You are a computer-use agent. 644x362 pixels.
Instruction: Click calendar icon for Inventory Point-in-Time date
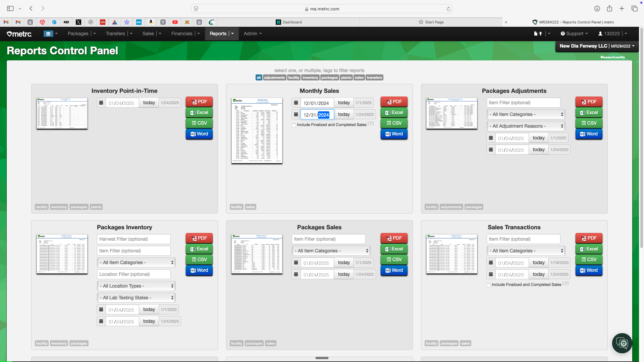point(101,103)
